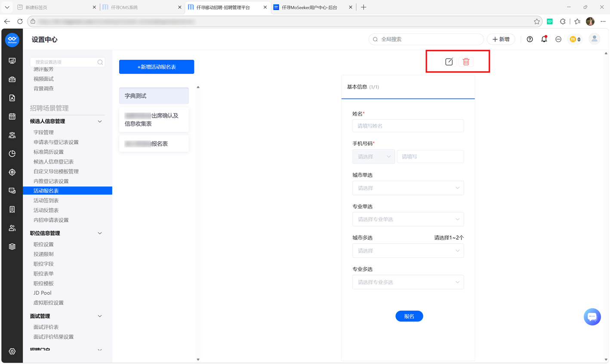Click the blue 报名 button
Image resolution: width=610 pixels, height=364 pixels.
click(x=409, y=316)
